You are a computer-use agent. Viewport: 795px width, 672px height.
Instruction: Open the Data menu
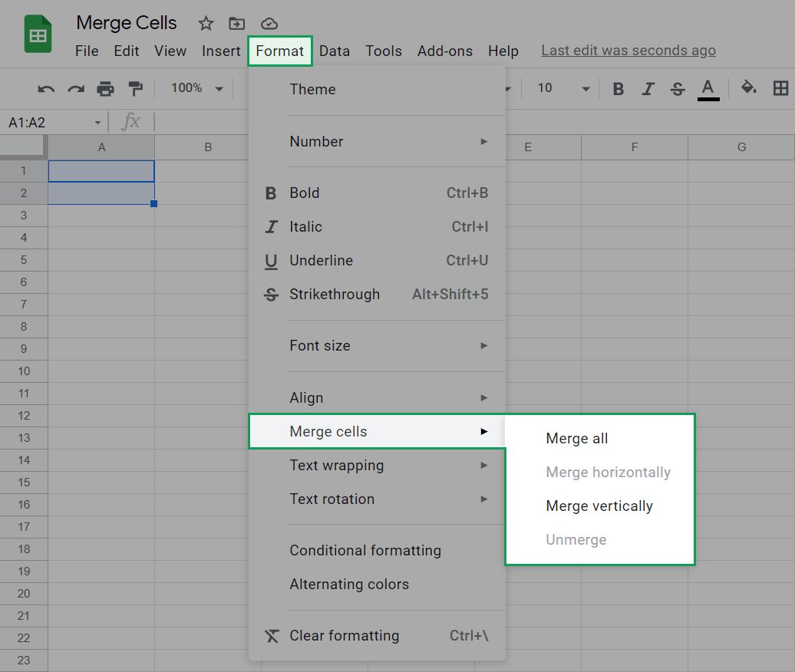(x=335, y=51)
